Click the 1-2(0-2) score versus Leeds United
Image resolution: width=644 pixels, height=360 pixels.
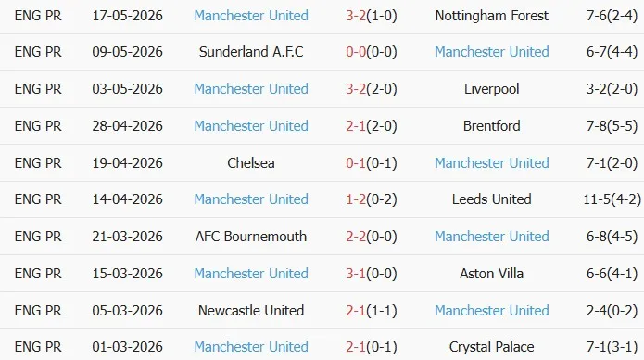[372, 199]
